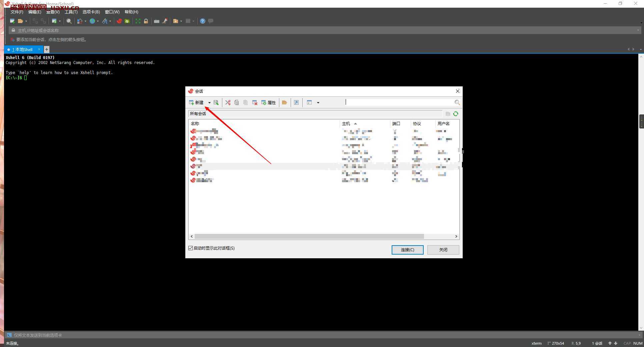Open the 文件(F) menu
This screenshot has width=644, height=347.
coord(17,12)
